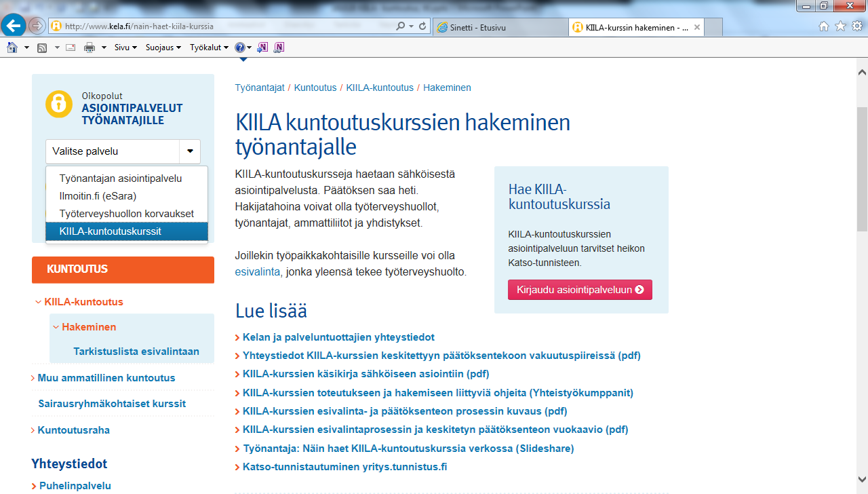Select the KIILA-kurssin hakeminen tab
Image resolution: width=868 pixels, height=494 pixels.
(x=635, y=27)
